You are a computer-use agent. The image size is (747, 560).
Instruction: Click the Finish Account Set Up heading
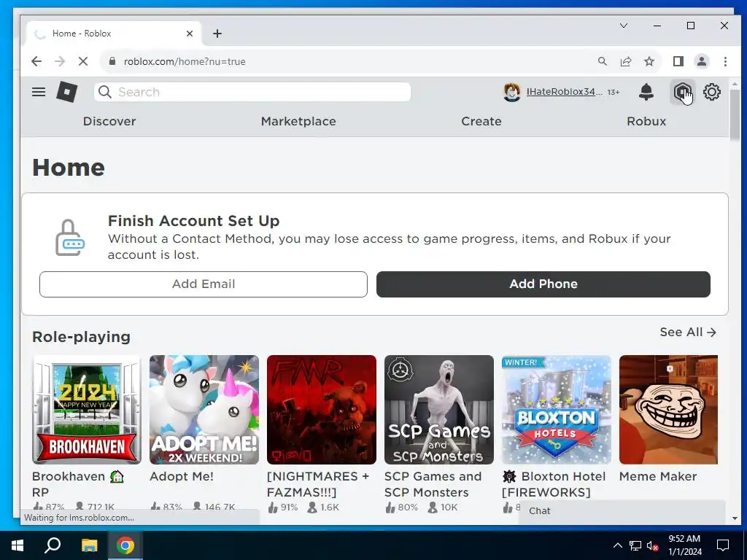point(193,221)
